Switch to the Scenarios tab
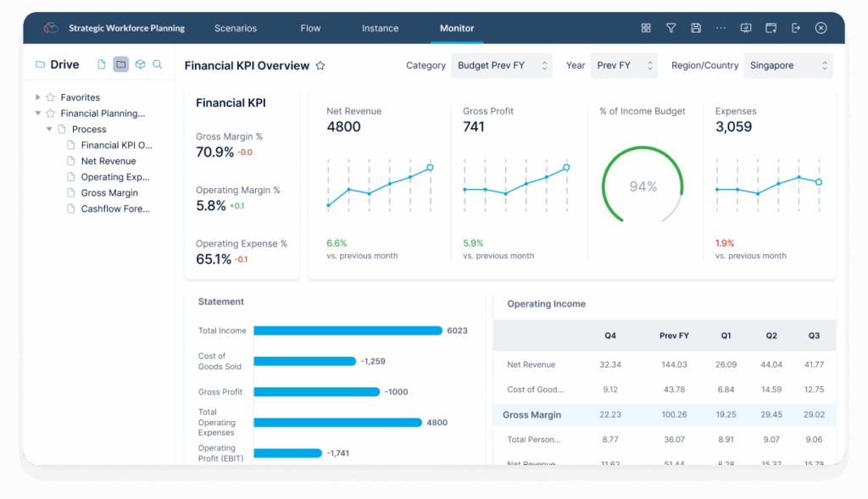The width and height of the screenshot is (868, 499). (235, 27)
